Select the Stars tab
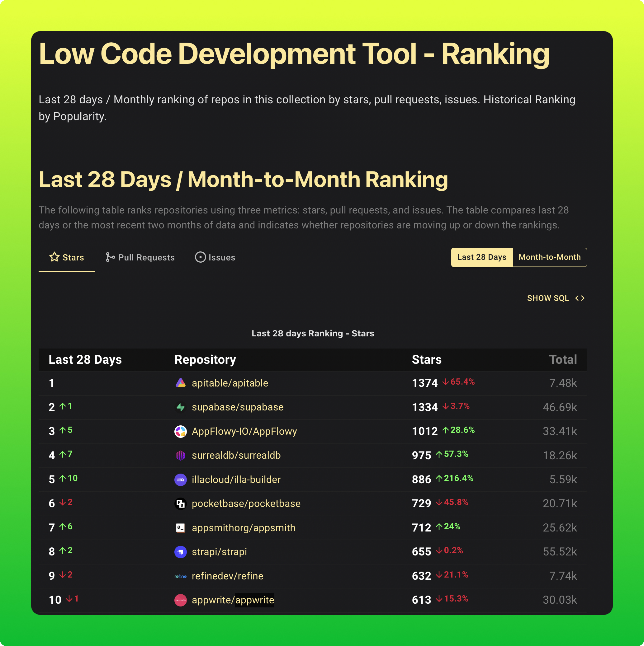Screen dimensions: 644x646 pyautogui.click(x=67, y=257)
